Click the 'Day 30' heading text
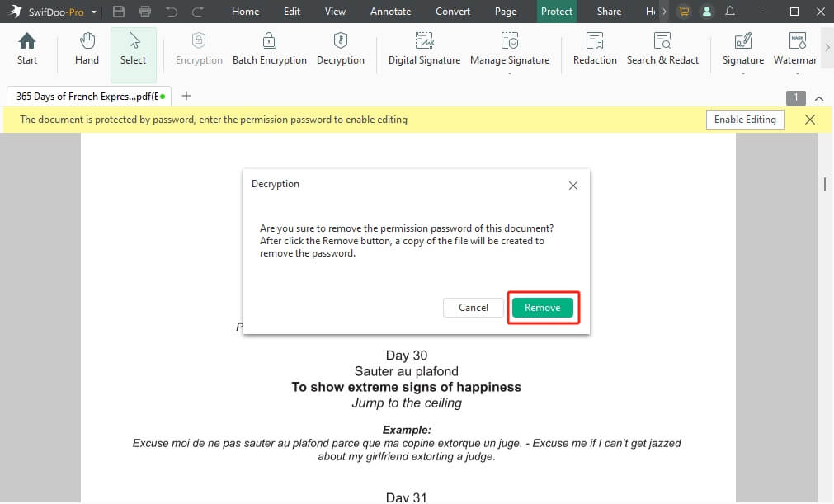 click(407, 356)
